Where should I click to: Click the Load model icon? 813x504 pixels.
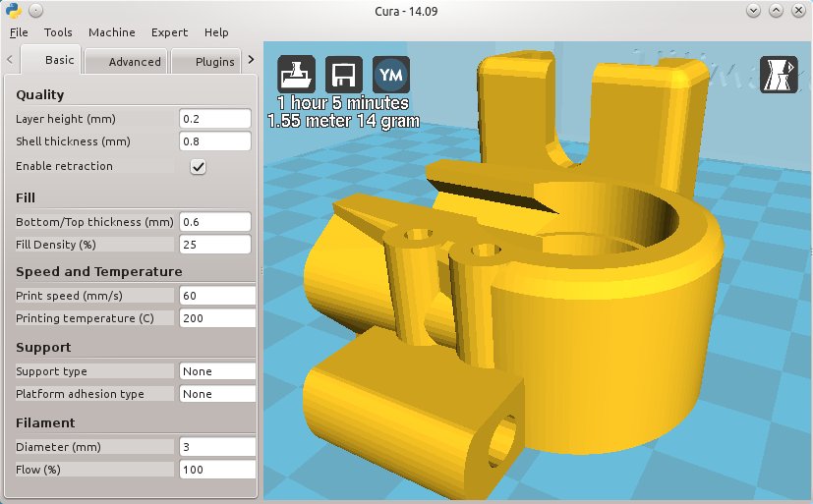click(x=297, y=75)
